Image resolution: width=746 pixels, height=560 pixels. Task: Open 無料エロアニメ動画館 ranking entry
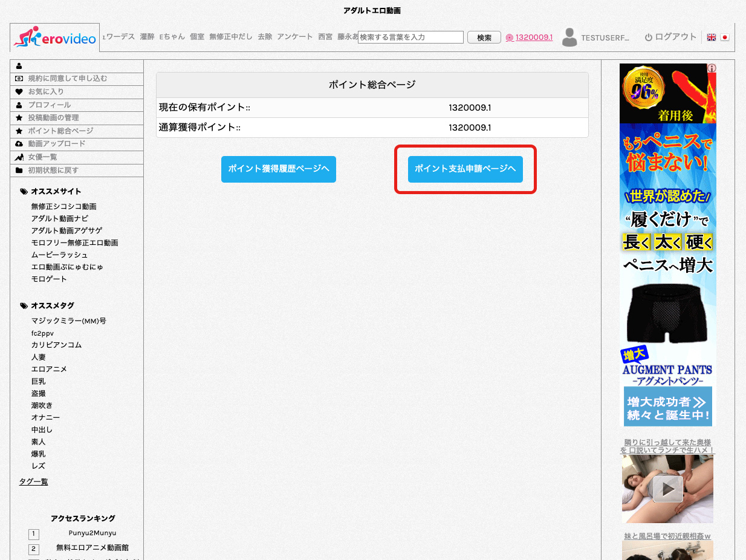92,548
